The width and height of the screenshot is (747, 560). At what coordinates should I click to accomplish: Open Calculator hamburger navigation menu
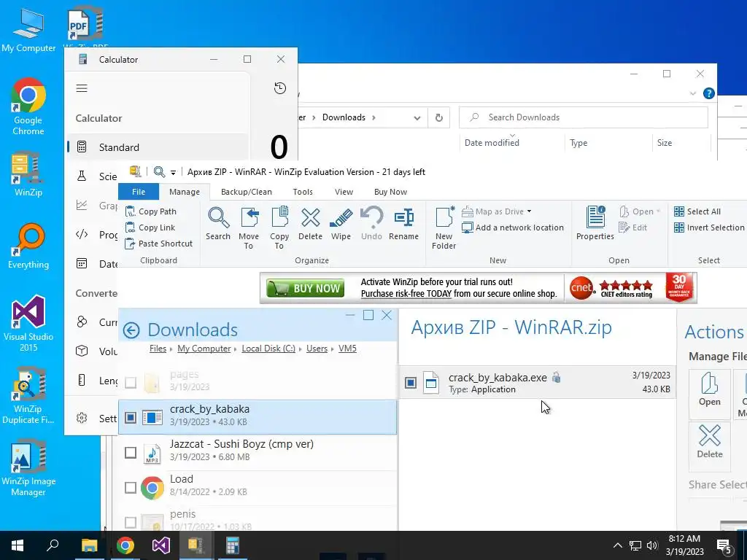[82, 88]
